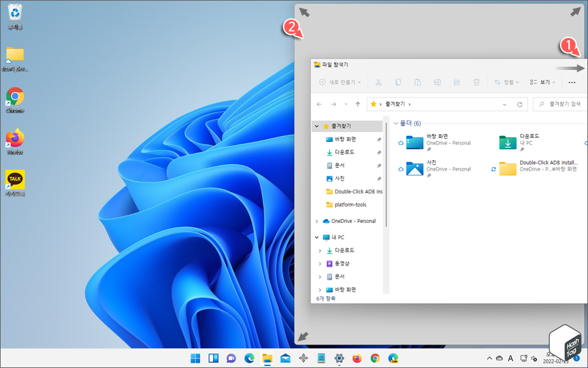
Task: Open the 정렬 (Sort) dropdown menu
Action: point(506,82)
